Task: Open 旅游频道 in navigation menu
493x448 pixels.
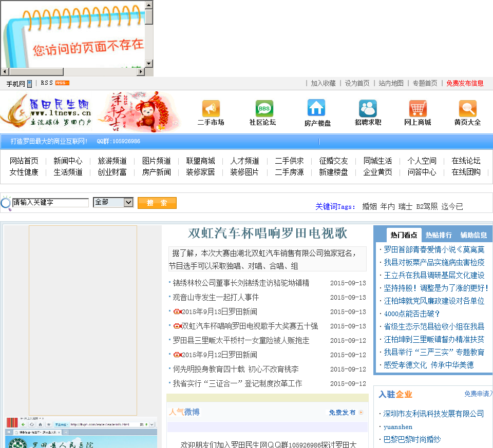Action: pos(112,161)
